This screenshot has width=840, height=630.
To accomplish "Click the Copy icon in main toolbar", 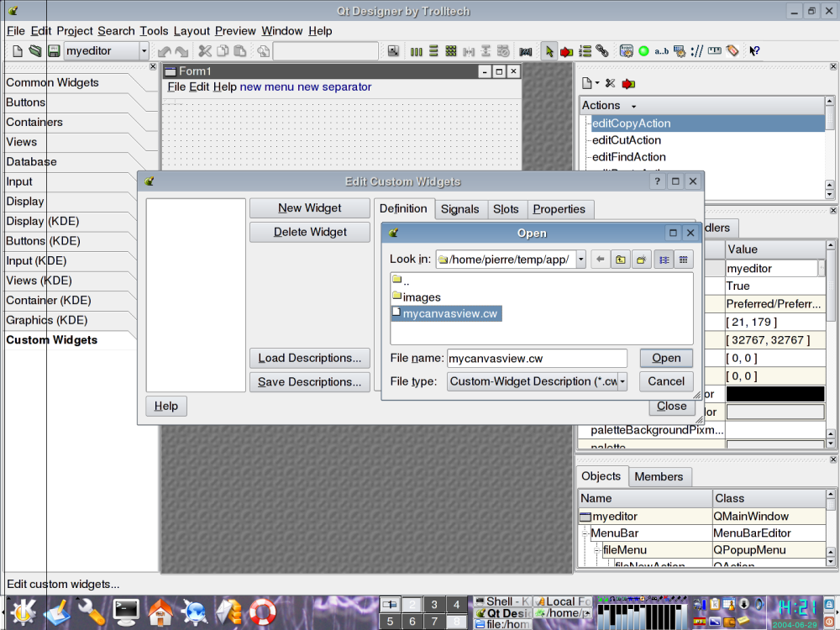I will pyautogui.click(x=223, y=51).
